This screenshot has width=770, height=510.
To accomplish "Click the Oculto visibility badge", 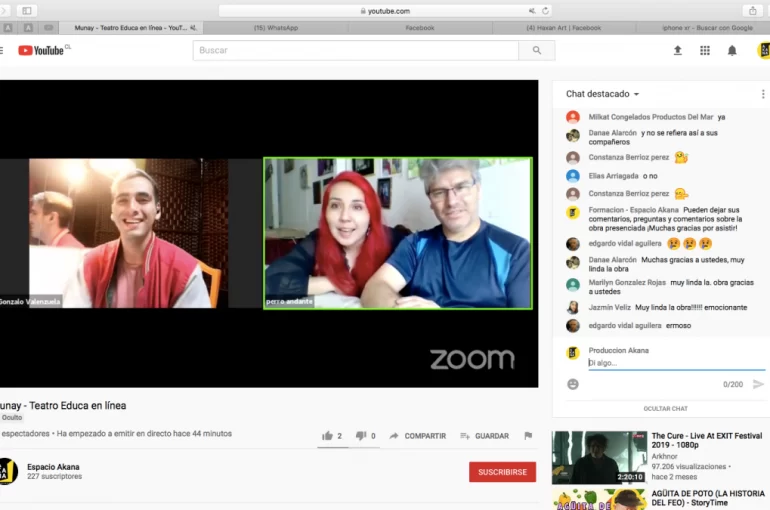I will (x=12, y=417).
